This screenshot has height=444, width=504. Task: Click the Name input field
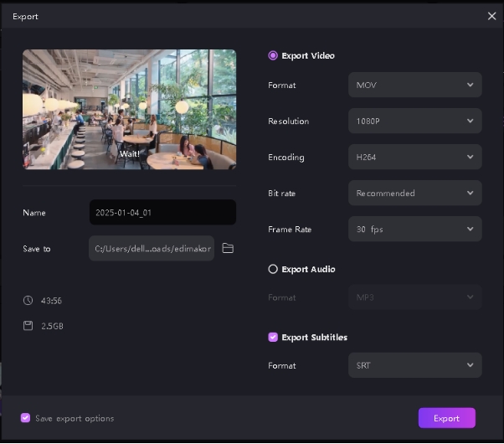coord(162,213)
